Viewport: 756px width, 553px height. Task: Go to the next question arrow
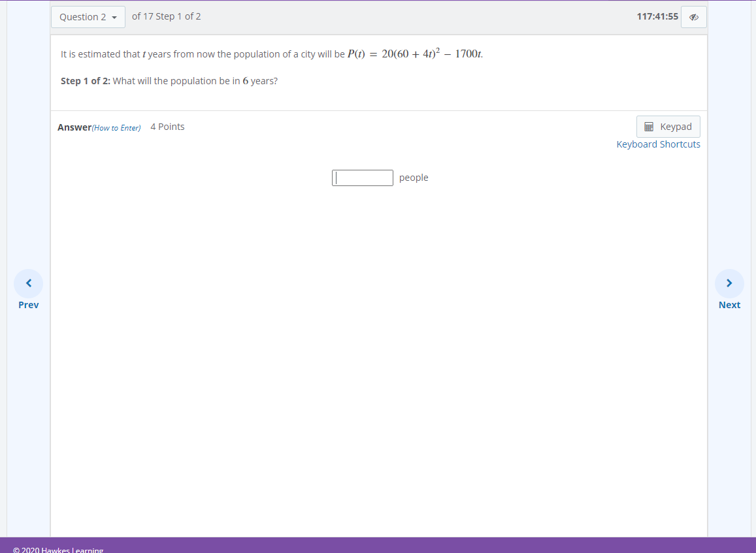729,283
